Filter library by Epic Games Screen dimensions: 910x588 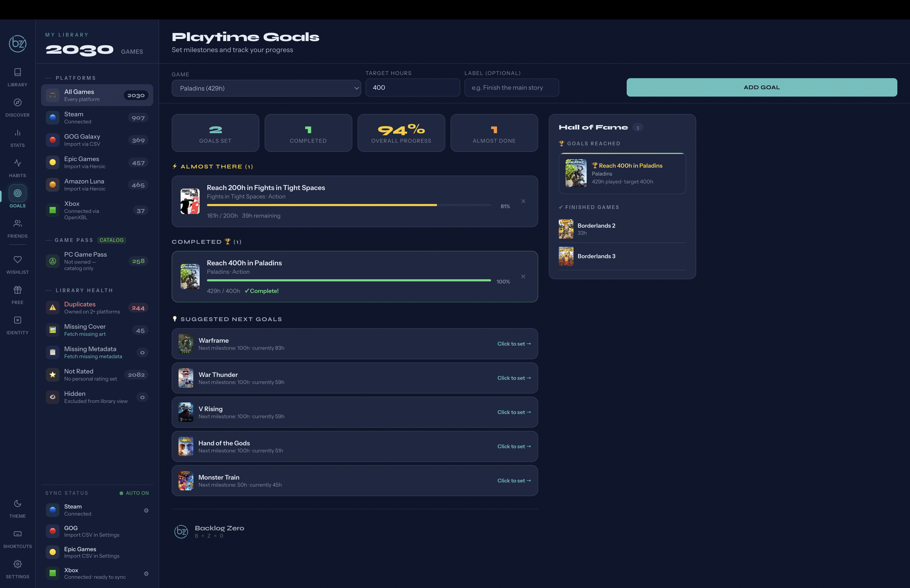(x=97, y=162)
